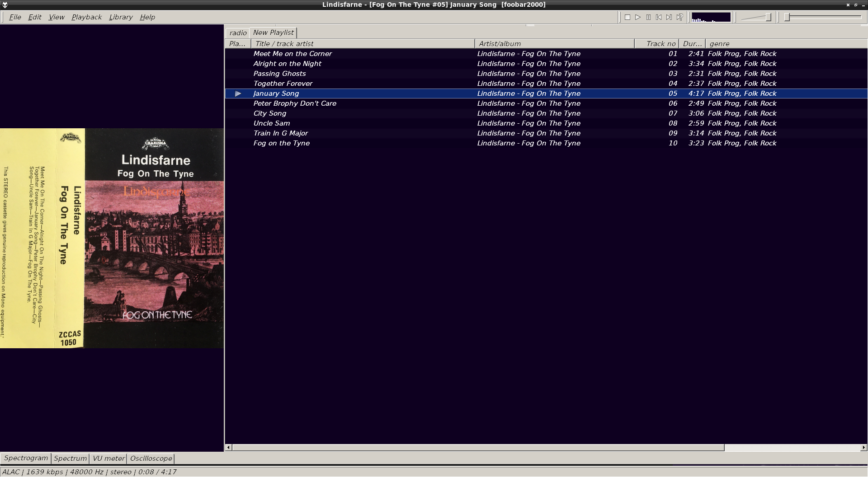Open the Library menu

[121, 17]
